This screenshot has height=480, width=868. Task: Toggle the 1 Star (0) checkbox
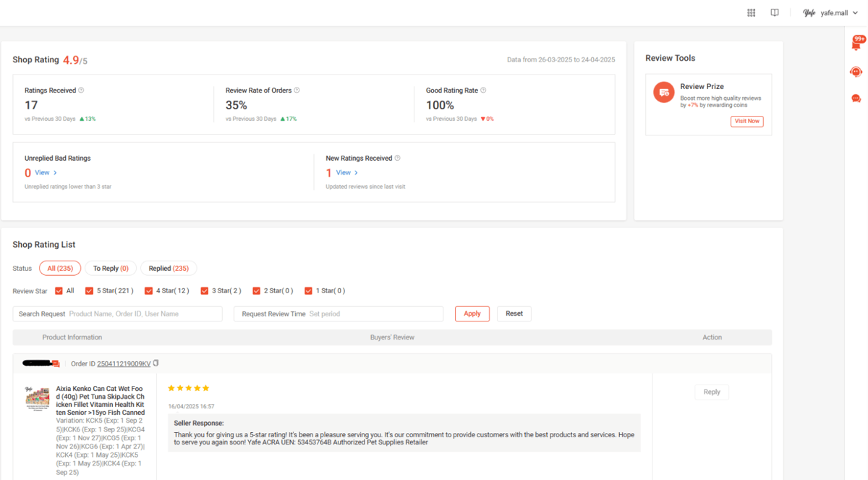(x=309, y=291)
